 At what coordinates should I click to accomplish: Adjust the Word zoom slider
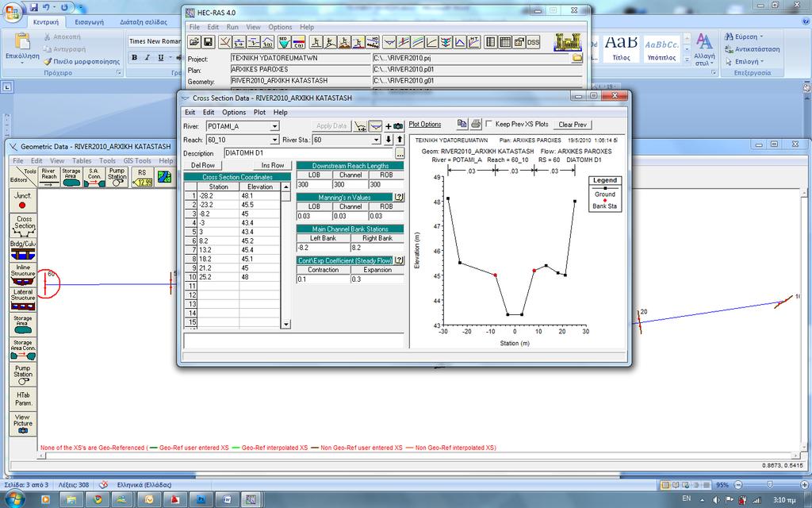[770, 485]
